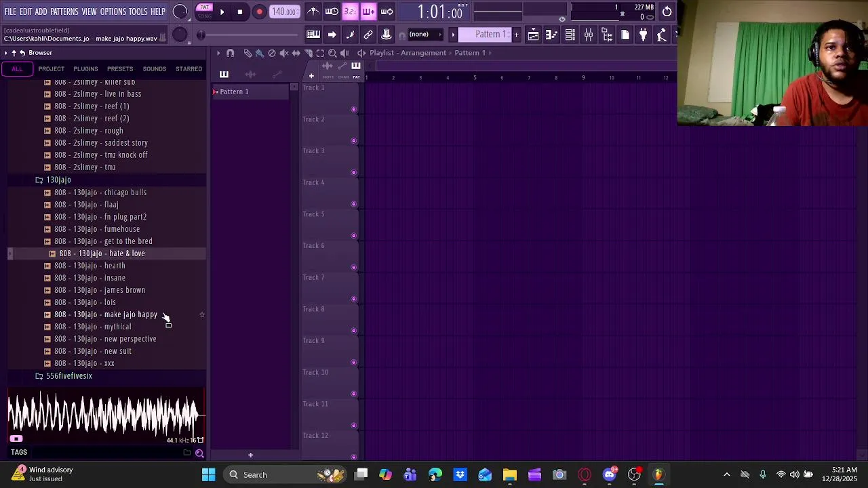Select the PRESETS browser tab

pos(120,68)
